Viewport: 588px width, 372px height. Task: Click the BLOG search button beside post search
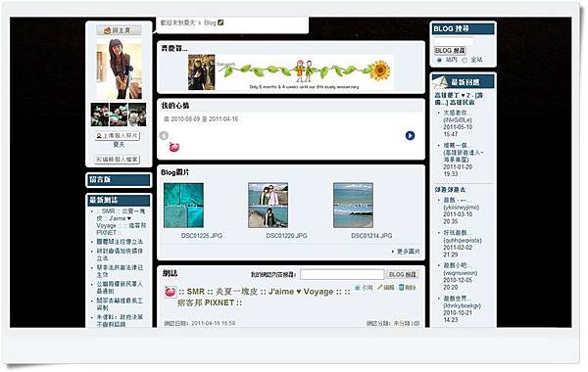tap(402, 274)
